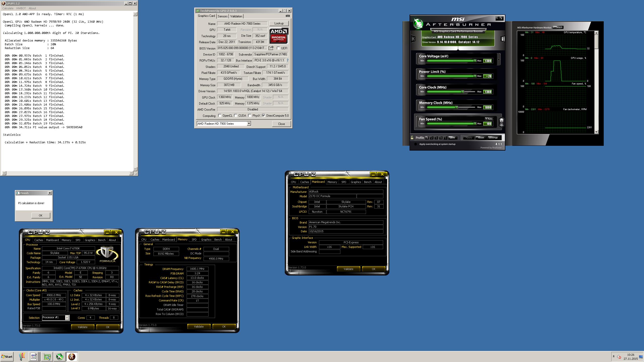
Task: Click the OC Formula logo in CPU-Z
Action: point(107,254)
